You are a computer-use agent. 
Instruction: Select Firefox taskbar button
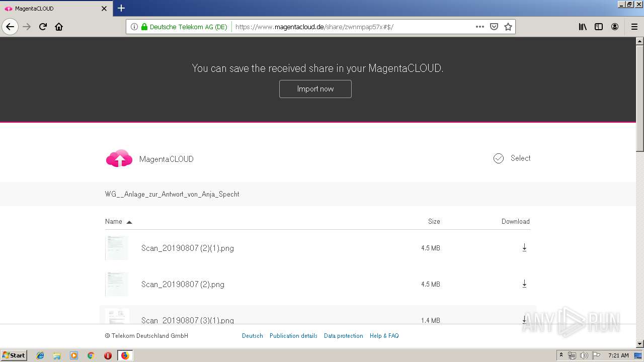point(125,355)
